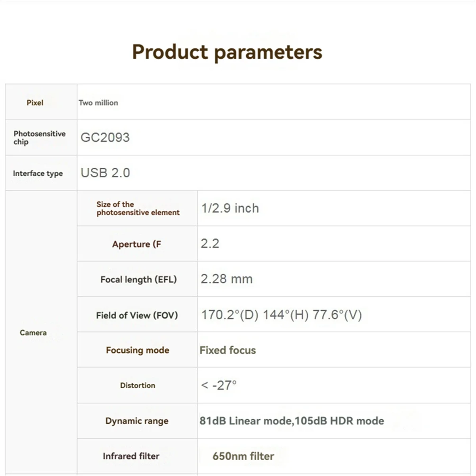
Task: Click the Aperture (F label
Action: pyautogui.click(x=136, y=244)
